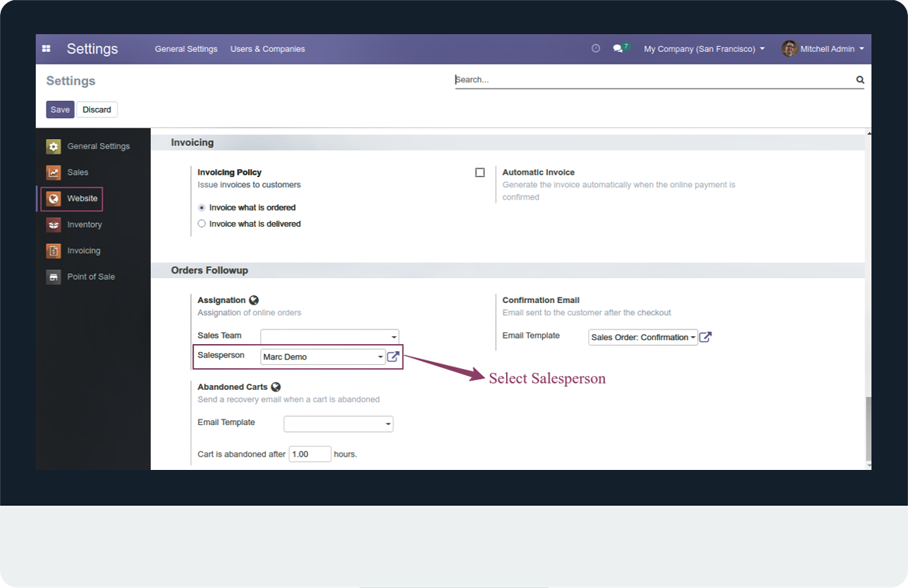Click the Confirmation Email label

pos(541,301)
